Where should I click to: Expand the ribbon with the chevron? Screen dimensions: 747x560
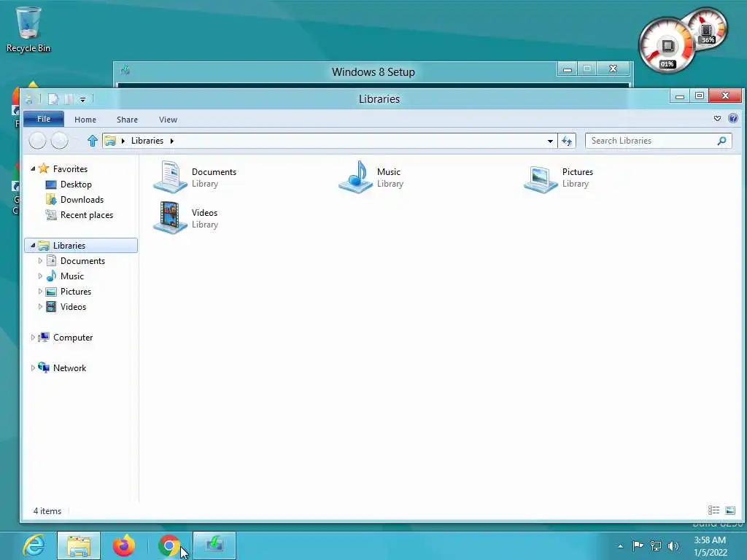point(718,118)
